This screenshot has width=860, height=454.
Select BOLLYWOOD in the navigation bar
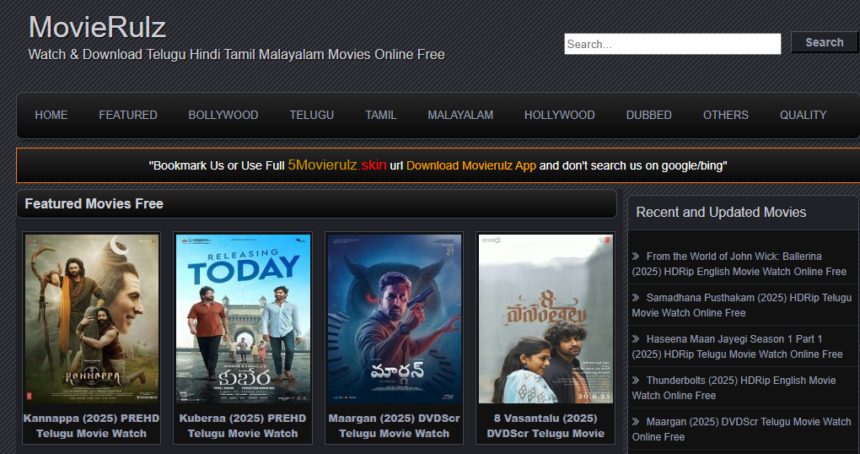coord(223,115)
